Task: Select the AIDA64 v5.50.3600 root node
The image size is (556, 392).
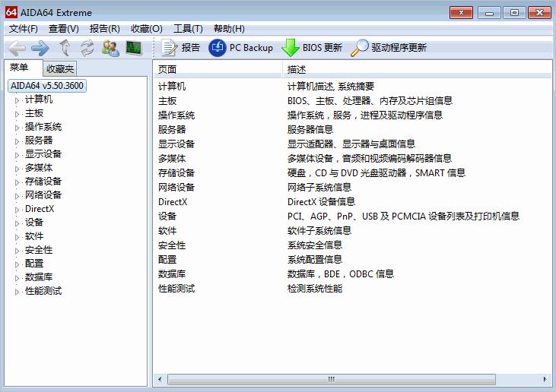Action: pyautogui.click(x=47, y=86)
